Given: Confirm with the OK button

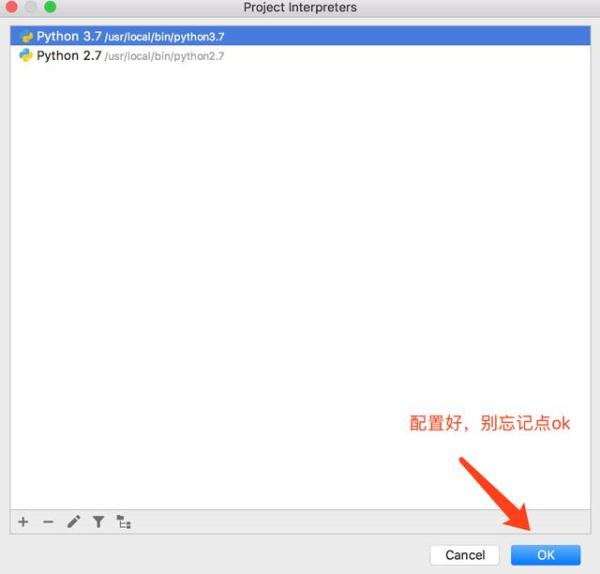Looking at the screenshot, I should 546,555.
